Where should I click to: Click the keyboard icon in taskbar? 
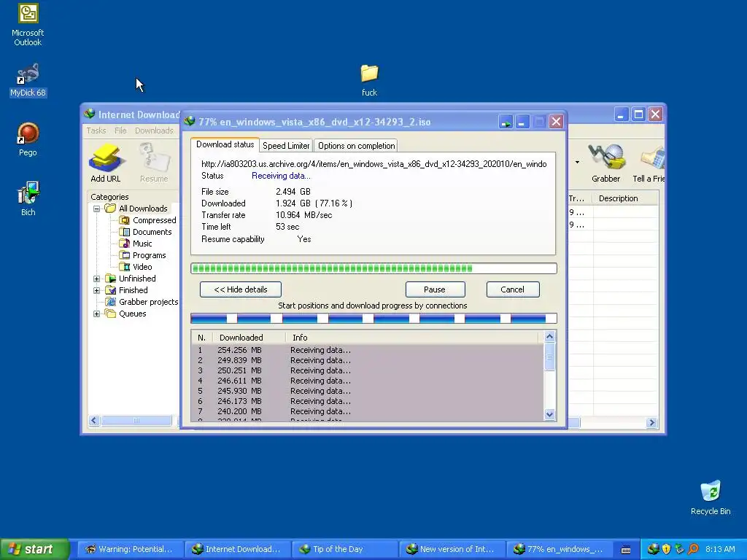(x=626, y=550)
